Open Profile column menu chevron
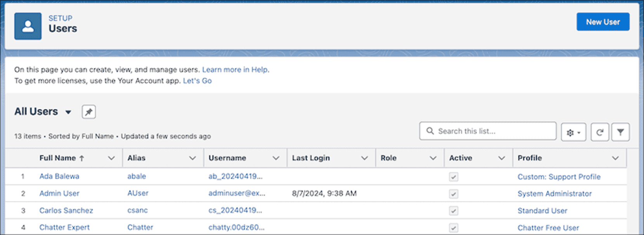644x235 pixels. pyautogui.click(x=615, y=158)
